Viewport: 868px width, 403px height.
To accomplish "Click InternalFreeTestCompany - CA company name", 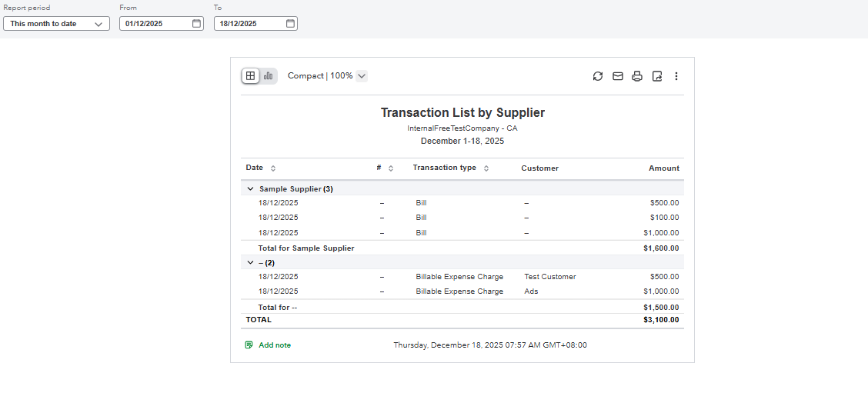I will point(462,128).
